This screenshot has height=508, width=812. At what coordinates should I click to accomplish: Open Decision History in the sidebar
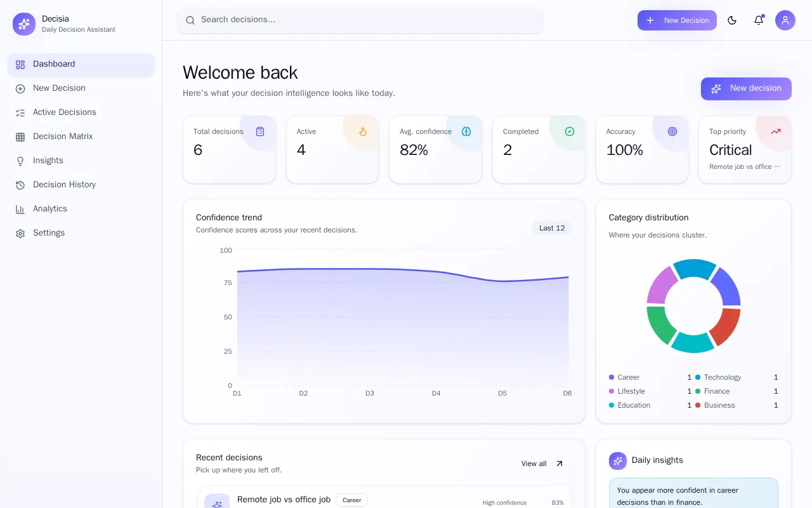coord(81,185)
